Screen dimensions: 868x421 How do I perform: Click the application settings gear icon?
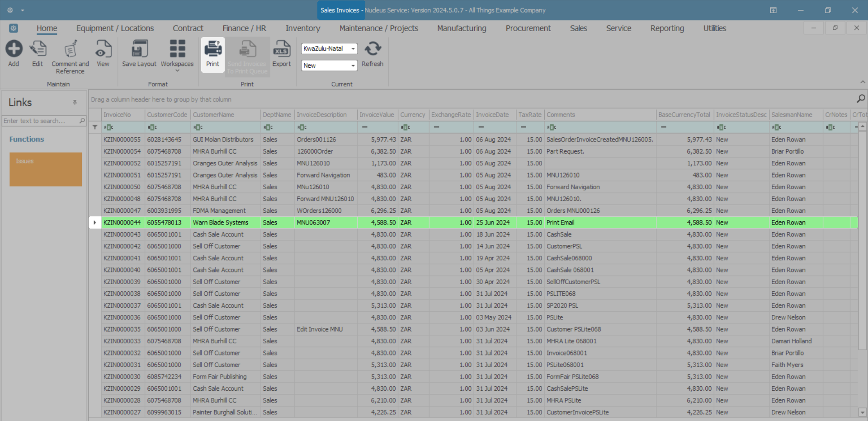[10, 10]
